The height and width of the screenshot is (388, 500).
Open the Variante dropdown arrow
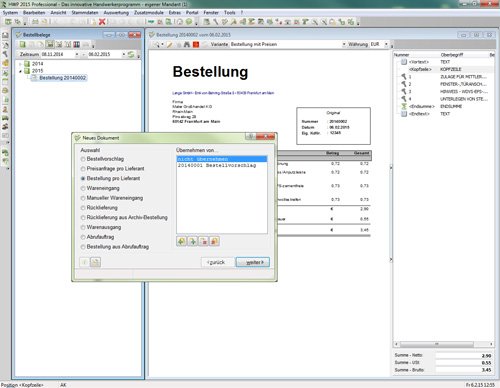(x=344, y=44)
